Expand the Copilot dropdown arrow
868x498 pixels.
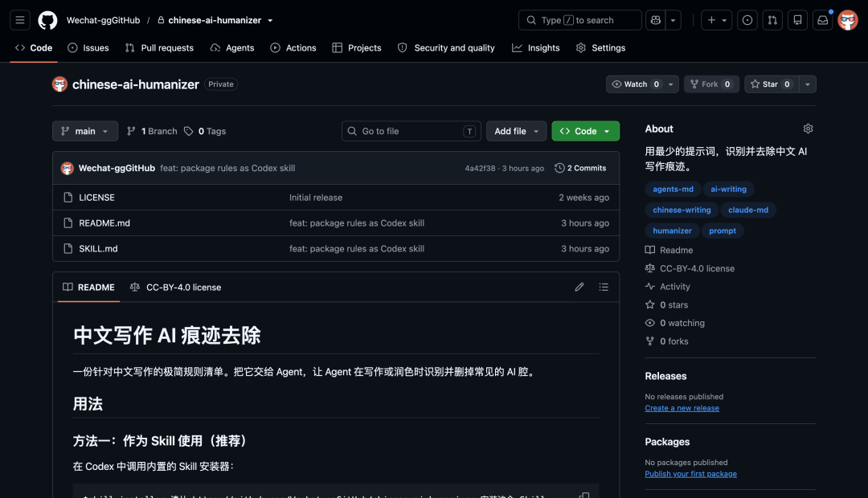tap(674, 20)
